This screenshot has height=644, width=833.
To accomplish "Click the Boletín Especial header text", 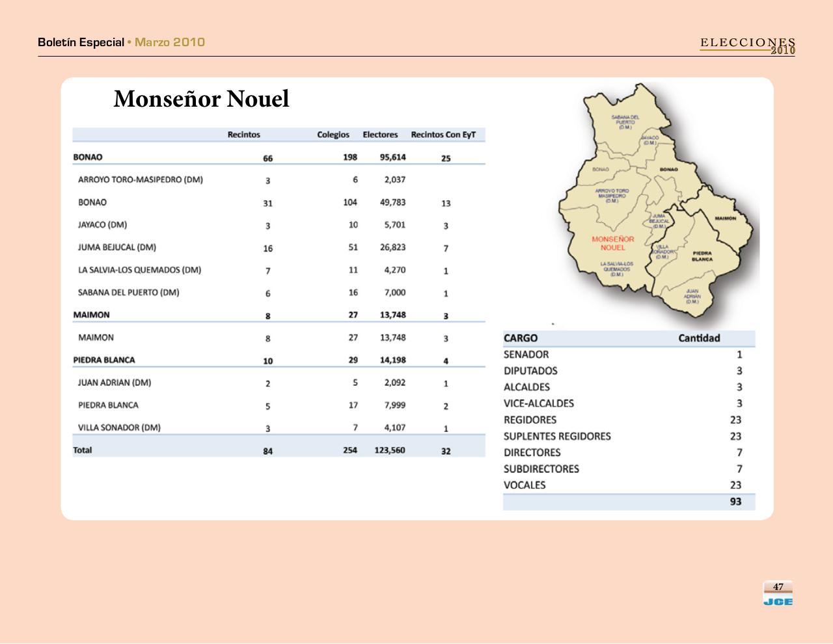I will point(81,42).
